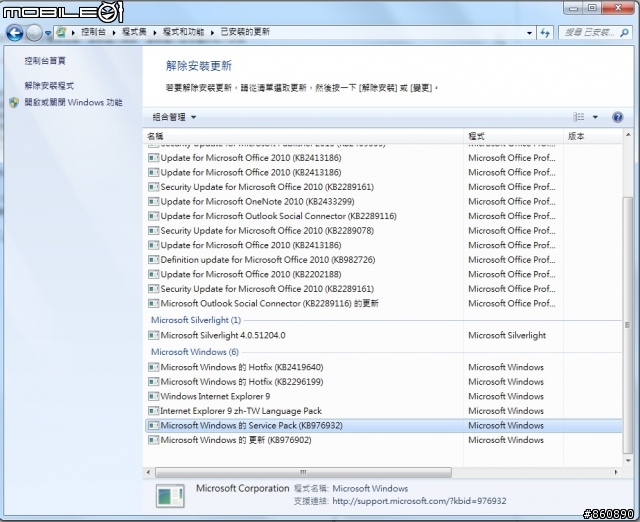The image size is (640, 522).
Task: Click Microsoft Silverlight in the 程式 column
Action: [507, 335]
